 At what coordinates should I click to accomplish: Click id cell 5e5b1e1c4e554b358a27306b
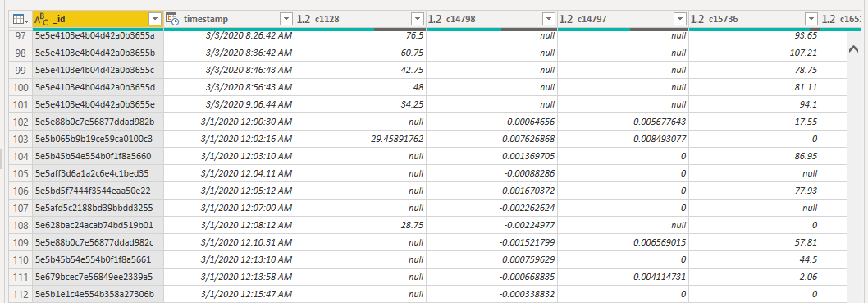coord(94,294)
